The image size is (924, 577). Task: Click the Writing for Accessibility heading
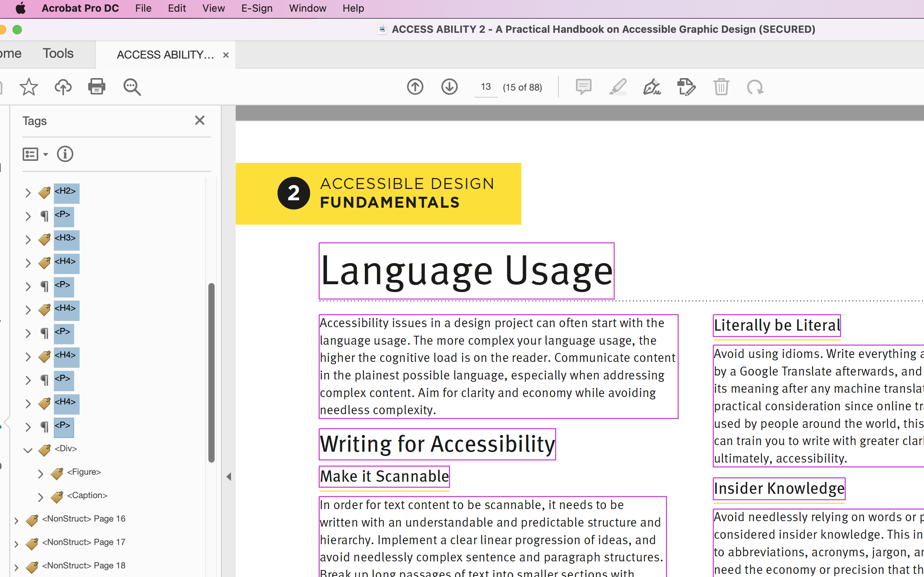(x=437, y=444)
